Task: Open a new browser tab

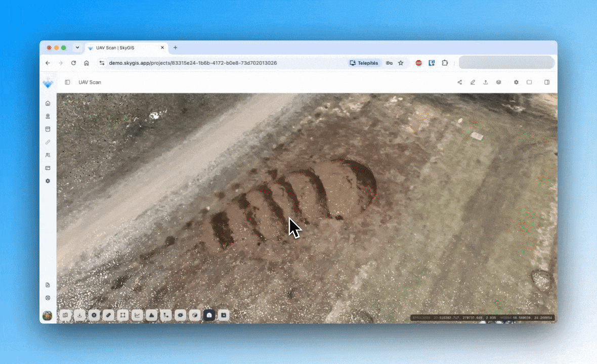Action: (x=175, y=48)
